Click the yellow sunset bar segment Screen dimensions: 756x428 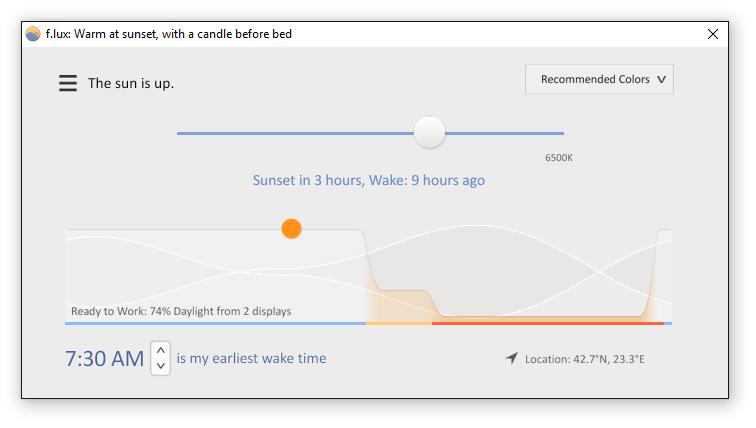pos(398,323)
